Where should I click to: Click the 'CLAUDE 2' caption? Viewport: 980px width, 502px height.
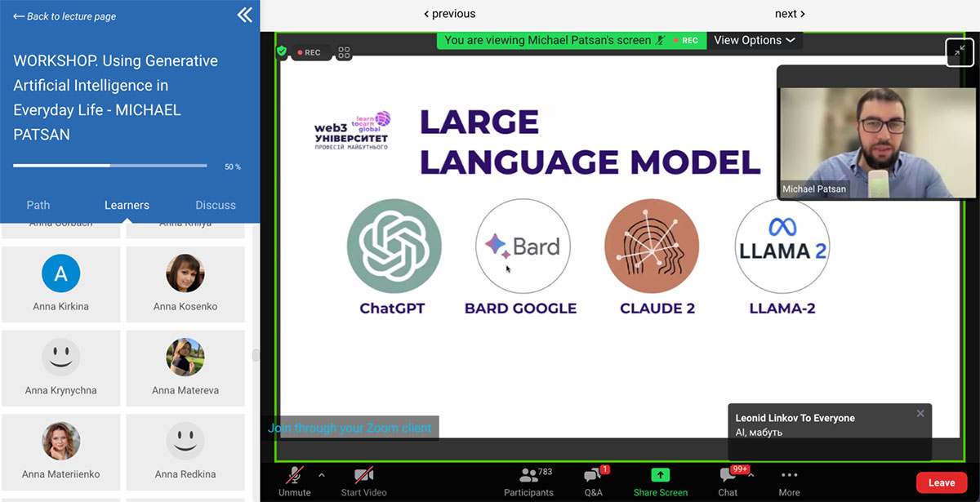657,309
